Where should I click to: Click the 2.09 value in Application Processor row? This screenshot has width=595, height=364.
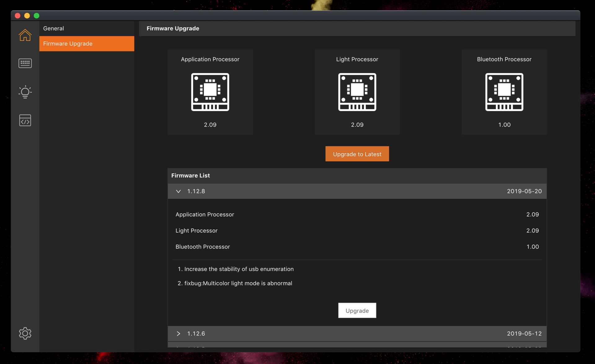(533, 215)
